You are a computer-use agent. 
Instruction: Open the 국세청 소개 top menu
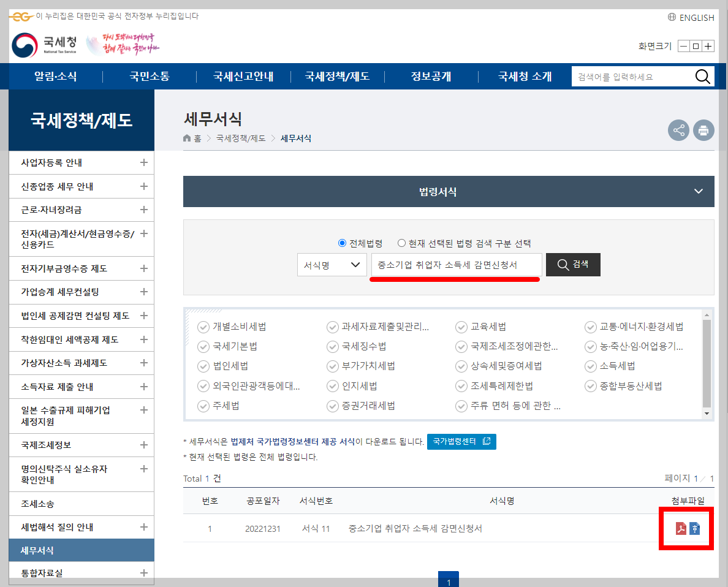[525, 77]
